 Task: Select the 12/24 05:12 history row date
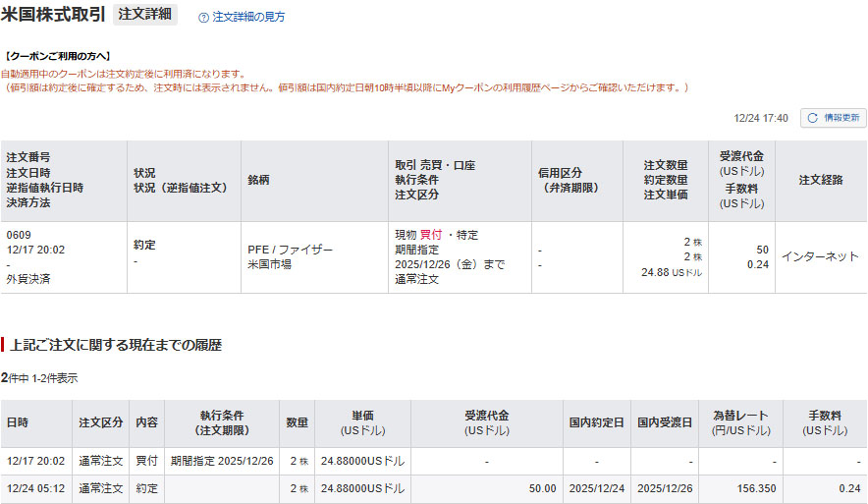tap(33, 488)
